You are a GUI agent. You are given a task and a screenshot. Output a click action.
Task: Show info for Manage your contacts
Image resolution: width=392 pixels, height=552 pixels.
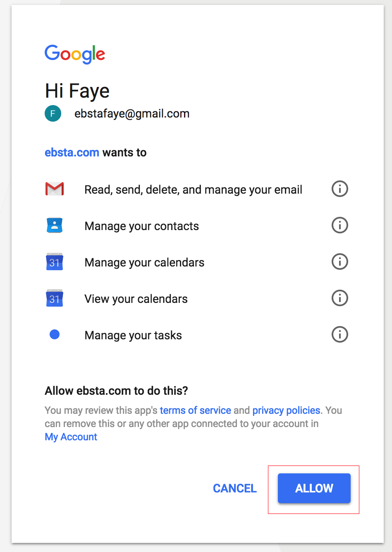(340, 226)
